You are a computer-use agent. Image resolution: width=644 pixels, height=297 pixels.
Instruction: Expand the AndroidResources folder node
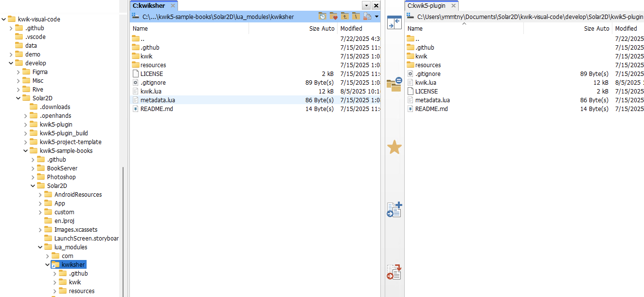[40, 194]
